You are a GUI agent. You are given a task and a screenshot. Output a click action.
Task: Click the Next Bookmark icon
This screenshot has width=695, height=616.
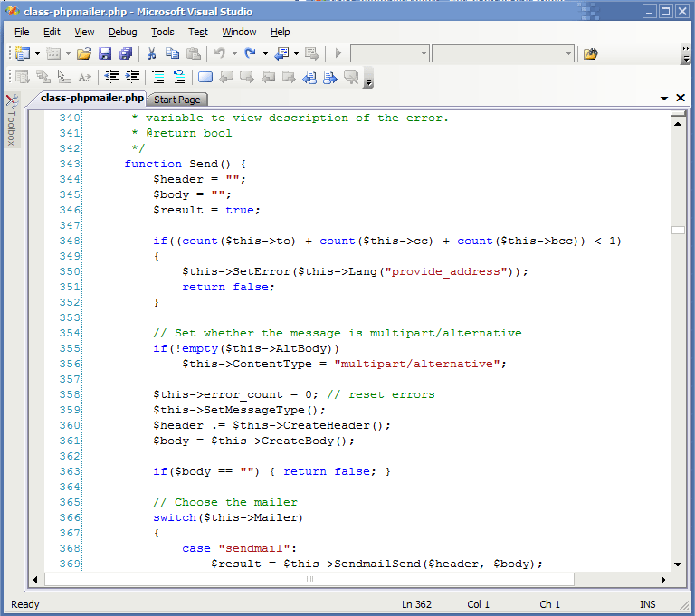[247, 77]
